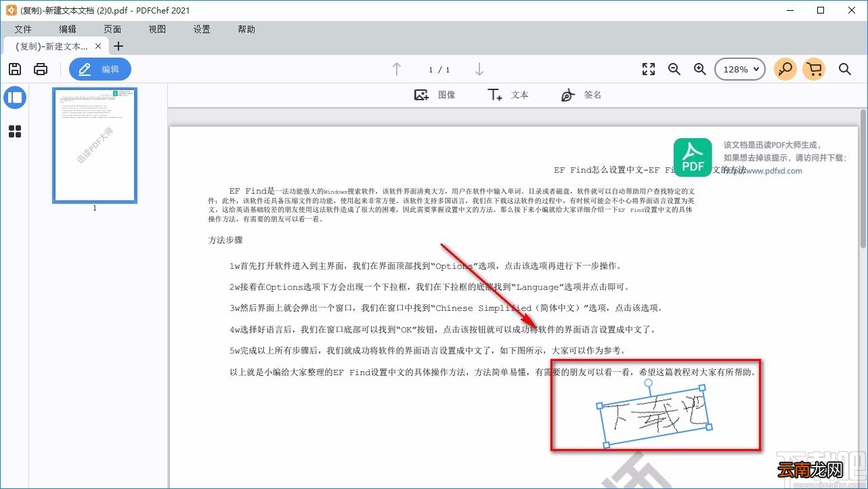Open the 编辑 menu in menu bar
The height and width of the screenshot is (489, 868).
(68, 29)
